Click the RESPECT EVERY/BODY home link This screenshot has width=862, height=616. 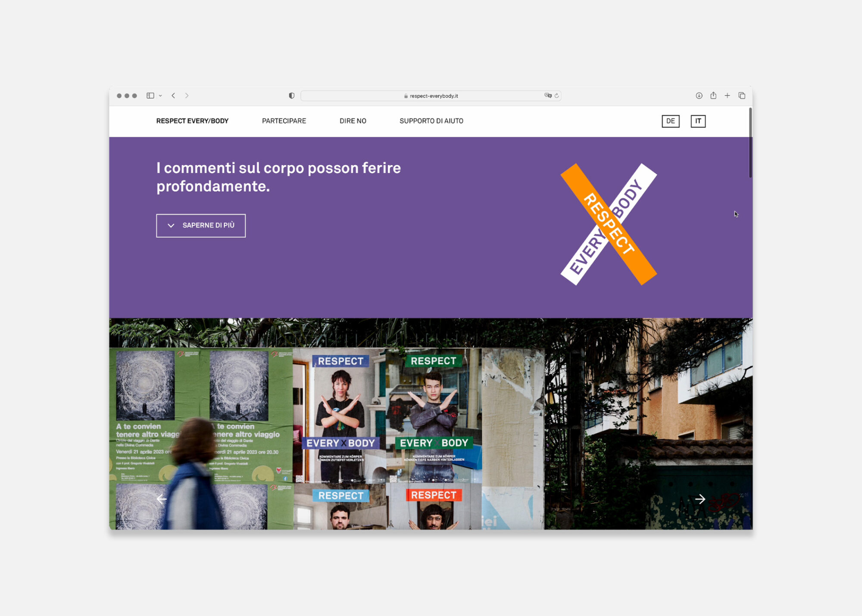click(x=192, y=121)
